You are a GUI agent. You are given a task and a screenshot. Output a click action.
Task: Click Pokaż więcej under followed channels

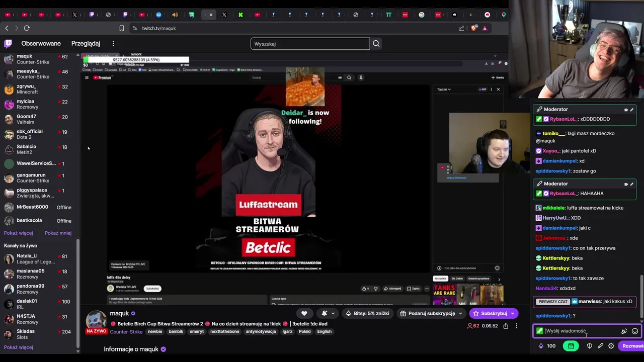(x=19, y=233)
